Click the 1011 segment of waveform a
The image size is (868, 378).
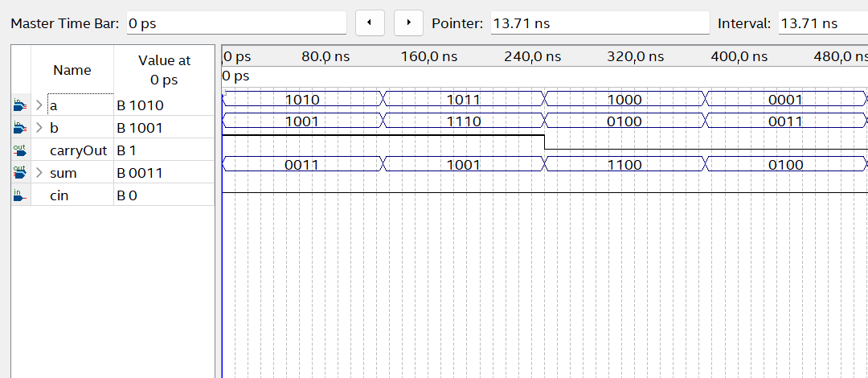465,100
